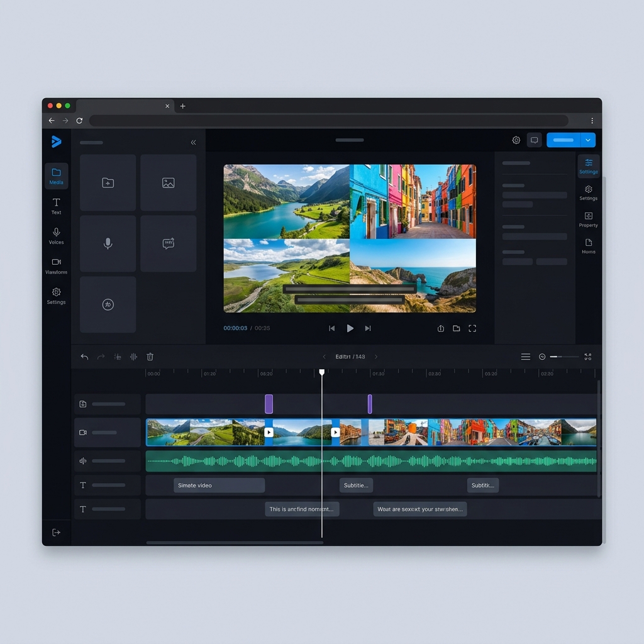Screen dimensions: 644x644
Task: Click the second transition icon on video track
Action: pos(335,432)
